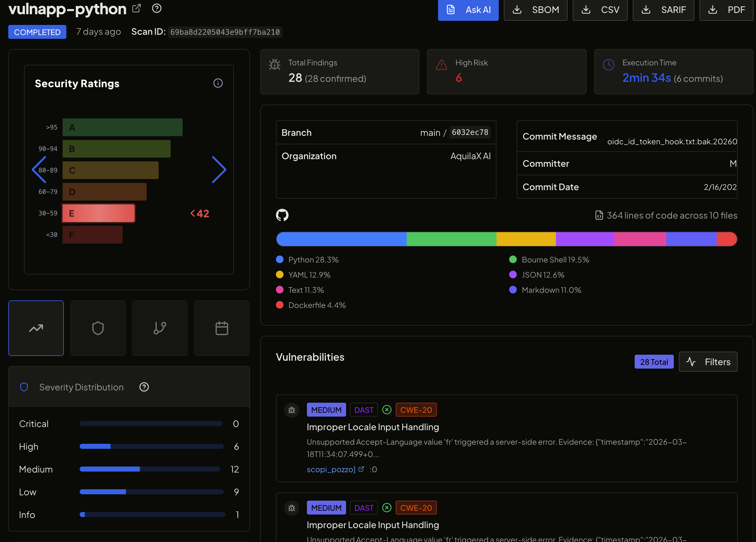The image size is (756, 542).
Task: Toggle the MEDIUM severity badge on first finding
Action: tap(326, 410)
